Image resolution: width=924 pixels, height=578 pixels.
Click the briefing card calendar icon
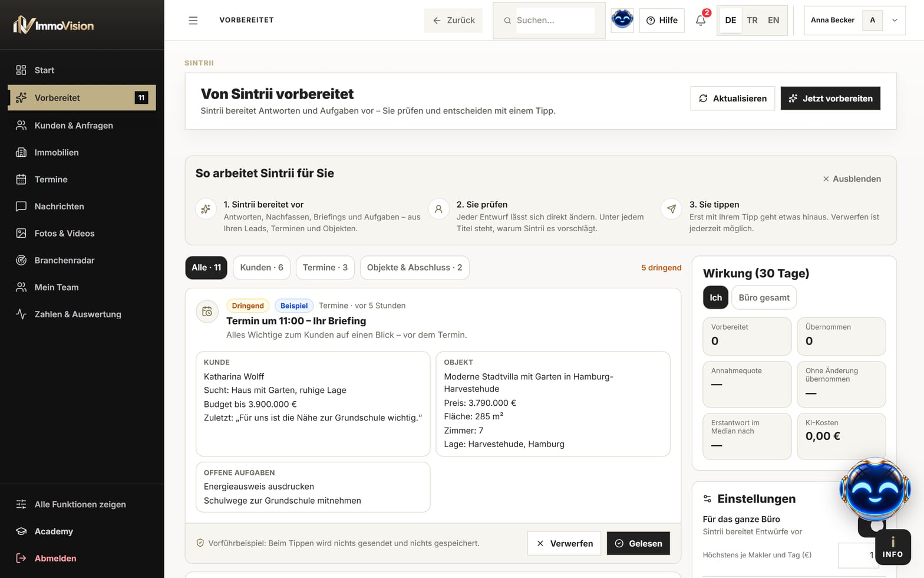tap(207, 311)
